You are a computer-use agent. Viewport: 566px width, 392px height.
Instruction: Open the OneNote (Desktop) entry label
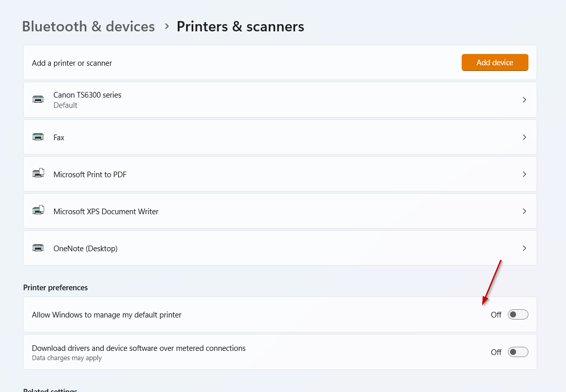coord(85,249)
